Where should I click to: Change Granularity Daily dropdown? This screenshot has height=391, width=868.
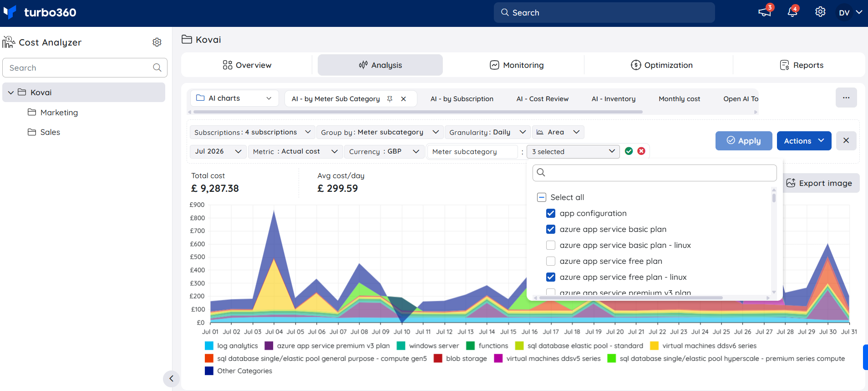click(x=487, y=132)
